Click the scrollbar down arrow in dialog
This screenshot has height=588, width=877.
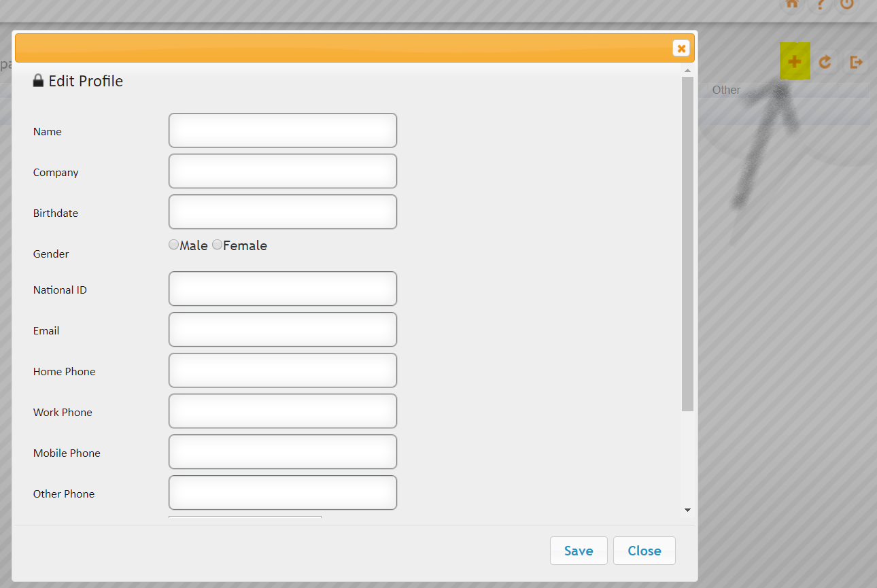click(x=687, y=510)
